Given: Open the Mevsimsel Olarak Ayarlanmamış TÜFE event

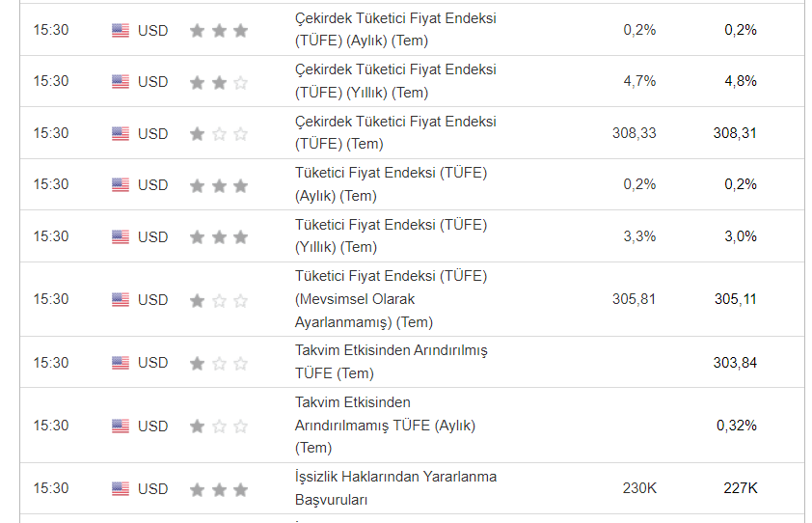Looking at the screenshot, I should pyautogui.click(x=391, y=299).
